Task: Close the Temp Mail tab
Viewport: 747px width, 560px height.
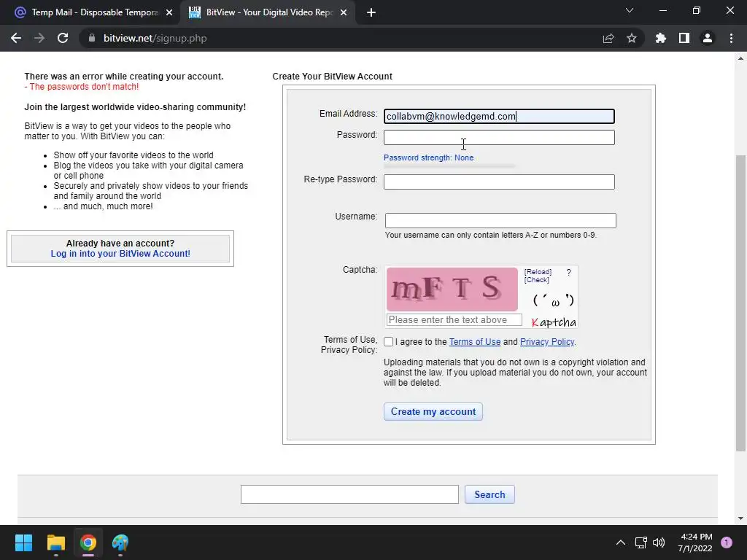Action: coord(169,12)
